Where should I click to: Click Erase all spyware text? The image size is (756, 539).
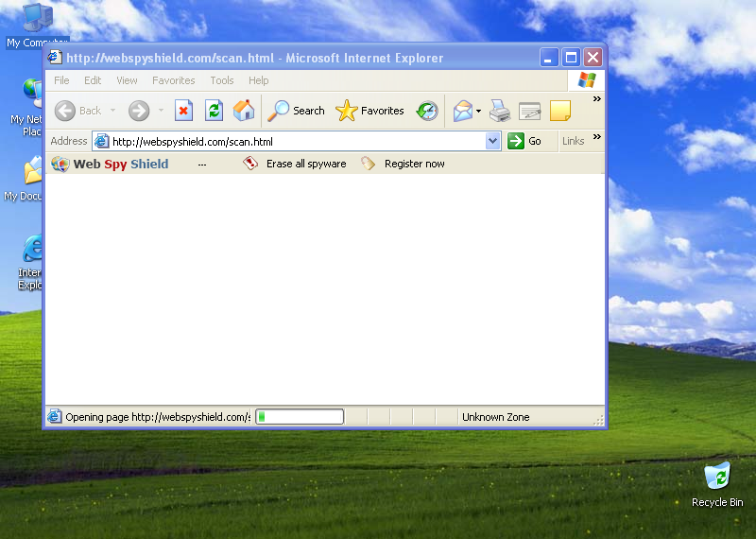[x=306, y=165]
